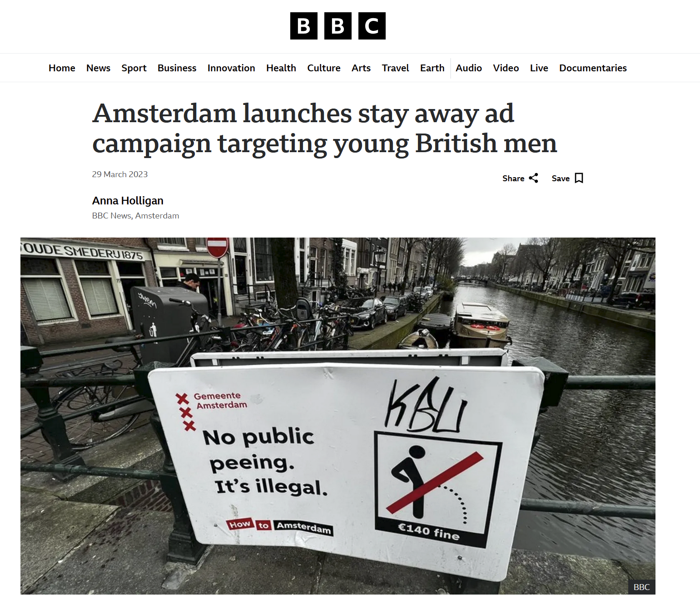Open the Arts section
The height and width of the screenshot is (610, 700).
click(361, 68)
